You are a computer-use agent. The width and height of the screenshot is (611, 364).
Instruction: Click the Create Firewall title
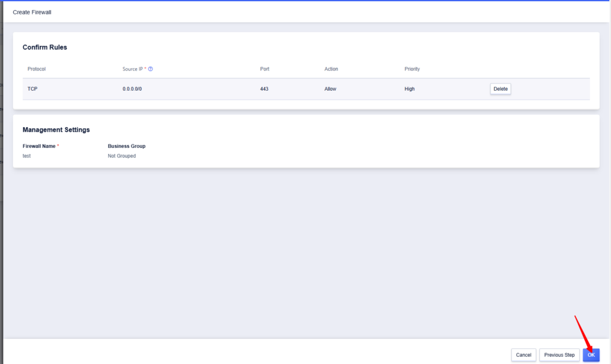(x=32, y=12)
